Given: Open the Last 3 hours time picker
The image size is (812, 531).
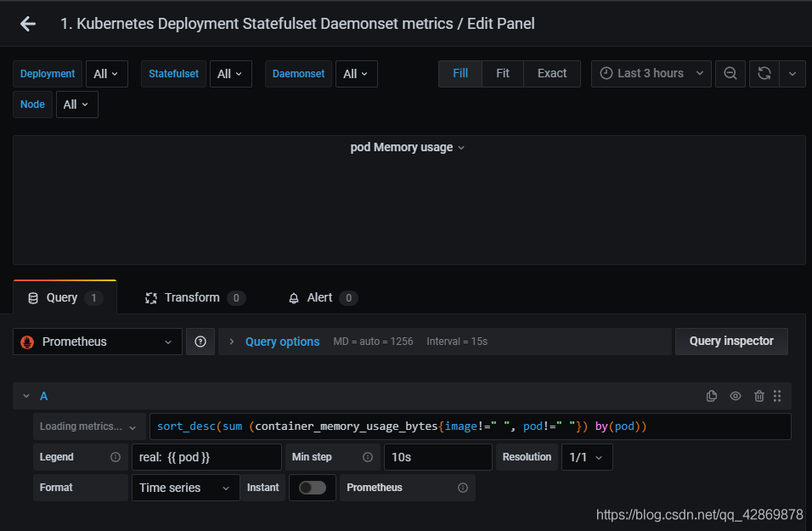Looking at the screenshot, I should point(651,74).
